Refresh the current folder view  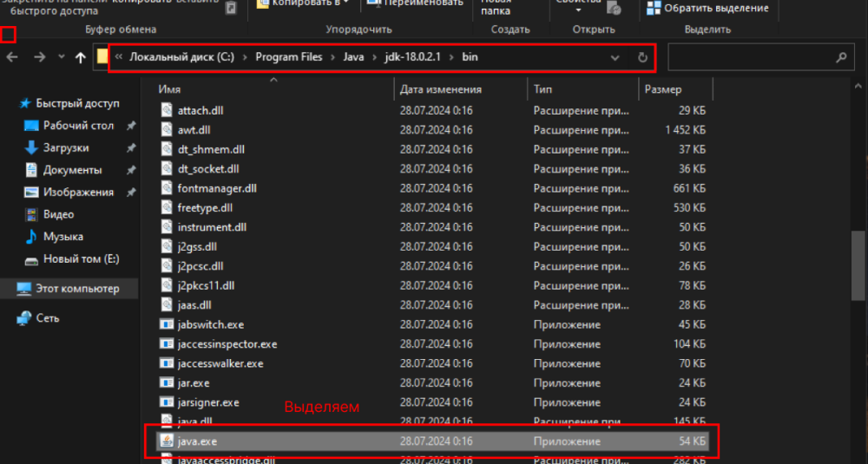click(642, 57)
